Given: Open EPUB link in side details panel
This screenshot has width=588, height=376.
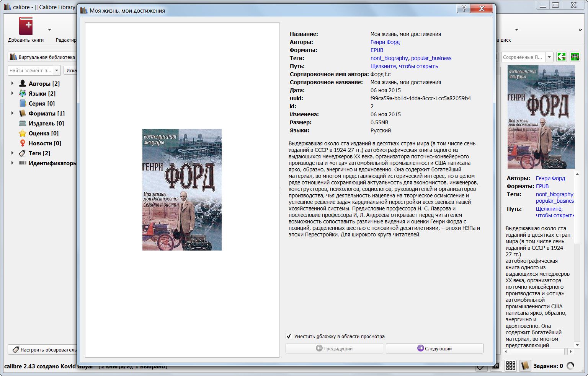Looking at the screenshot, I should [x=542, y=186].
